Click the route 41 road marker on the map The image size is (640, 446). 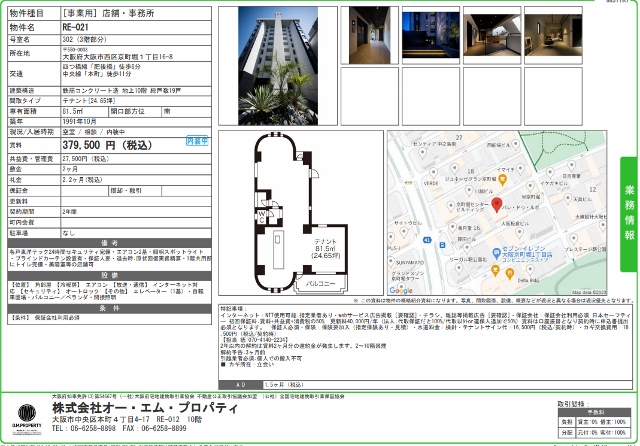tap(426, 241)
